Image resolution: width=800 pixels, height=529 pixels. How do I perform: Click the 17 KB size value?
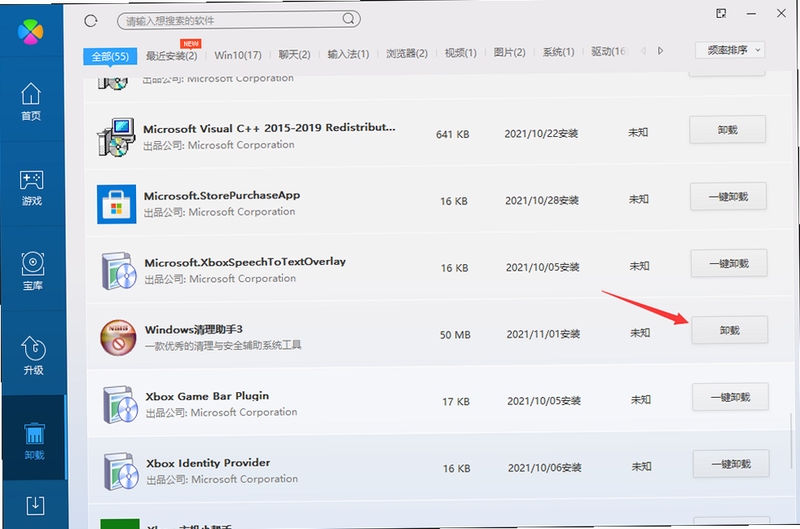[x=456, y=401]
